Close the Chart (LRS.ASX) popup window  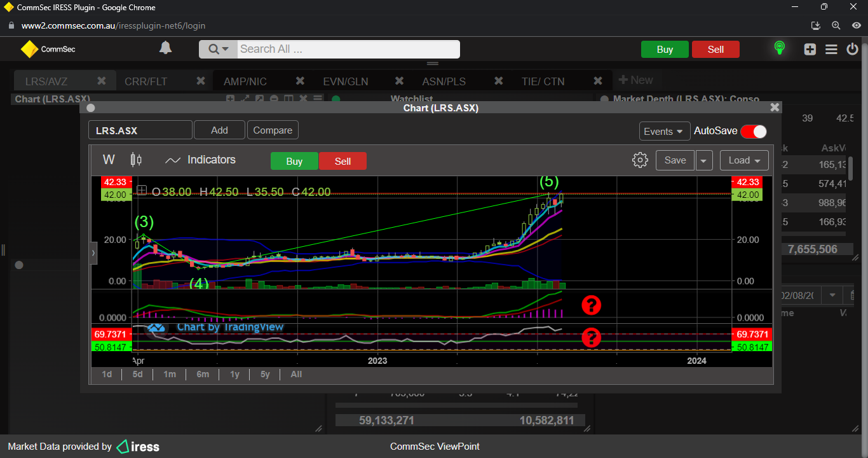774,108
